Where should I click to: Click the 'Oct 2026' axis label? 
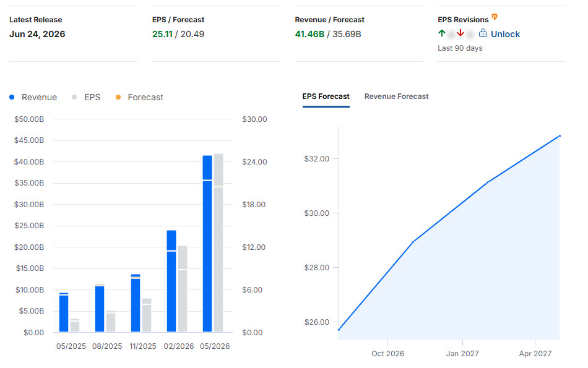[387, 354]
